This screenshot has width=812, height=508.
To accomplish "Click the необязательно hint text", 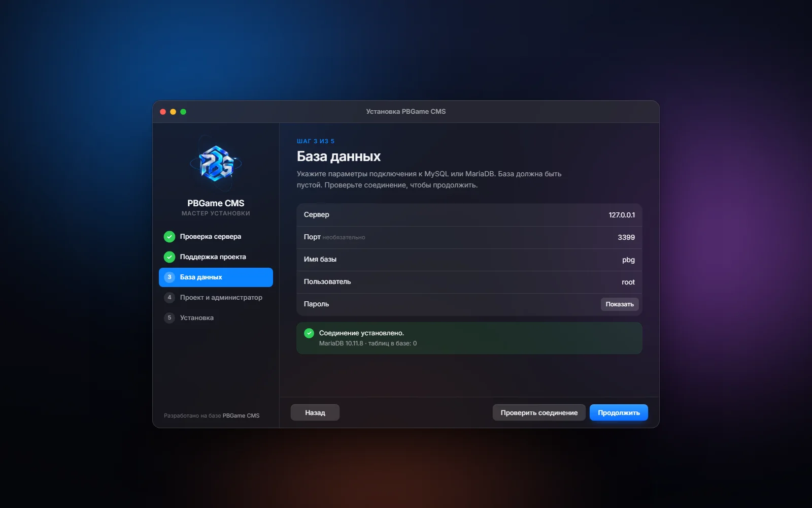I will [344, 237].
